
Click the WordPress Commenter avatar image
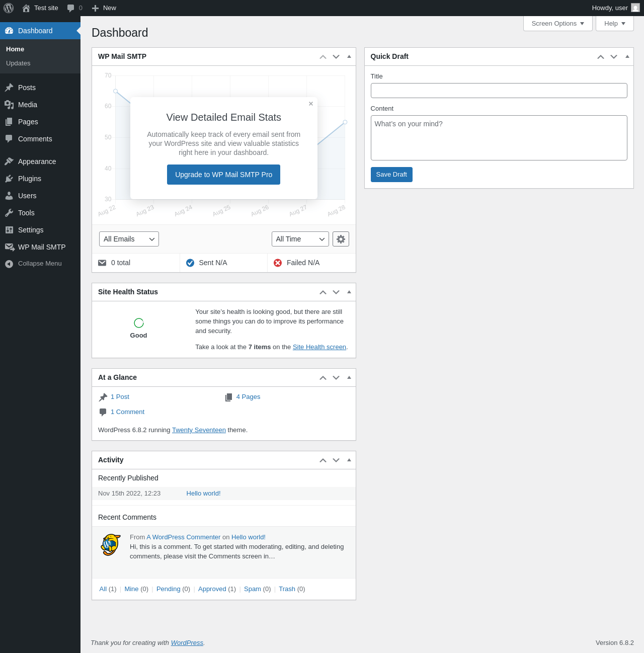tap(111, 545)
